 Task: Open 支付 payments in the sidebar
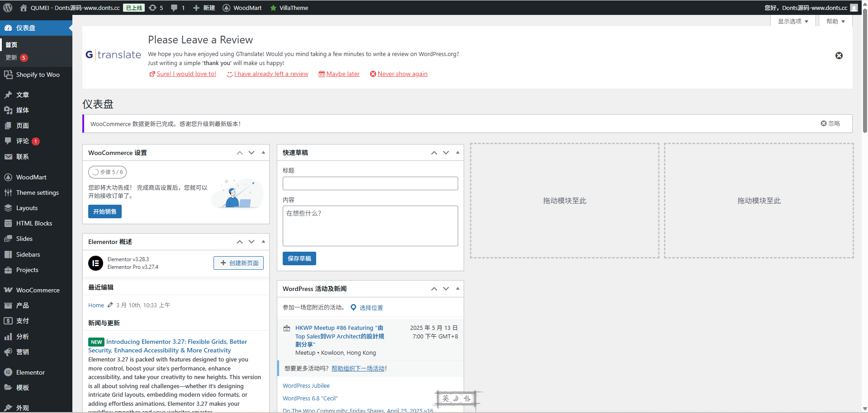(x=36, y=321)
